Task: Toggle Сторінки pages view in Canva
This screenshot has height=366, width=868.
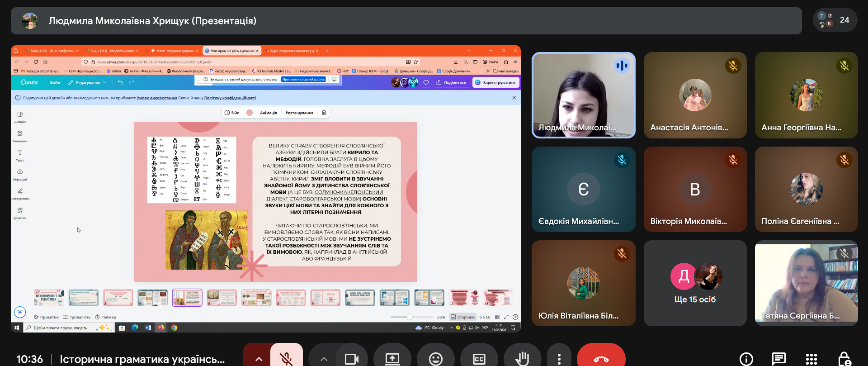Action: [463, 317]
